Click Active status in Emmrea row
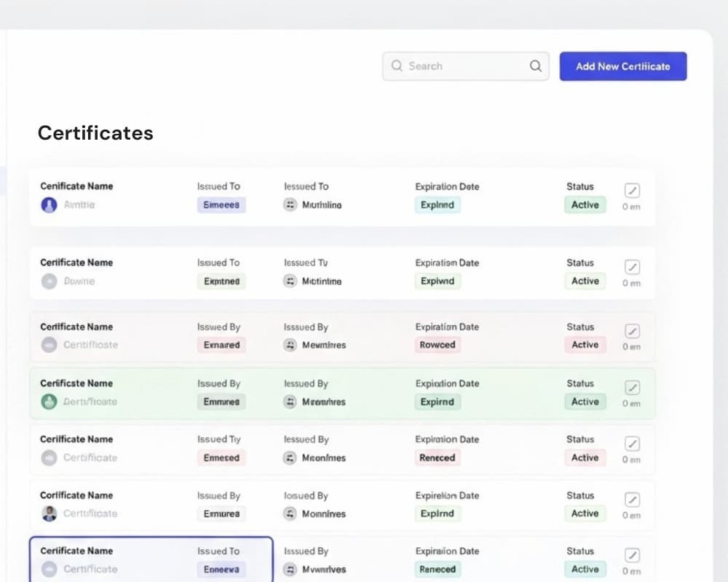The width and height of the screenshot is (728, 582). tap(585, 402)
